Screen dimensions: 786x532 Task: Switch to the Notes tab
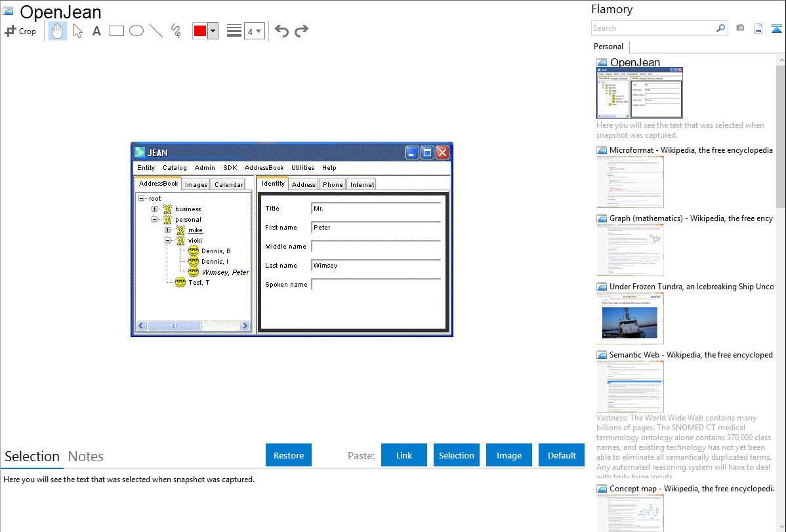(x=86, y=457)
